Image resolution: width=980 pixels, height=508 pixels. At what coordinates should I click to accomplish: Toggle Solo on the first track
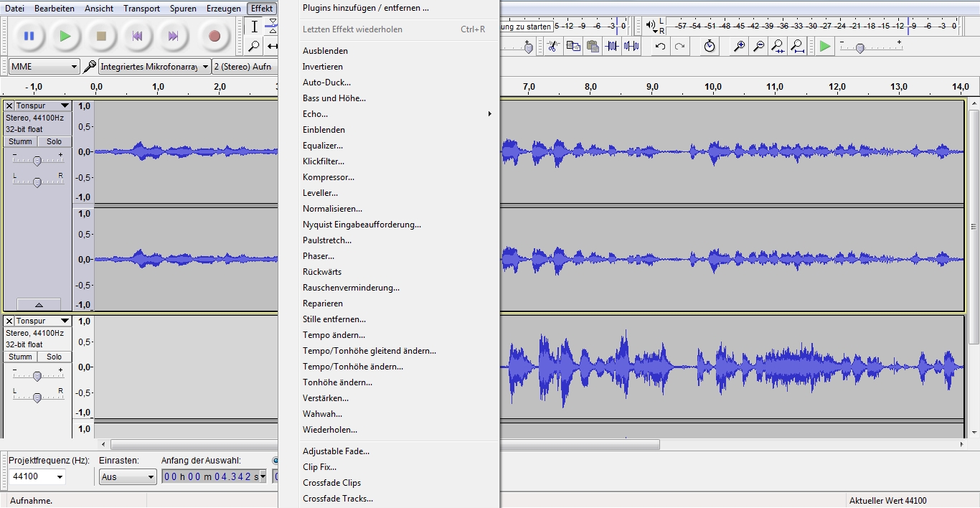coord(55,141)
